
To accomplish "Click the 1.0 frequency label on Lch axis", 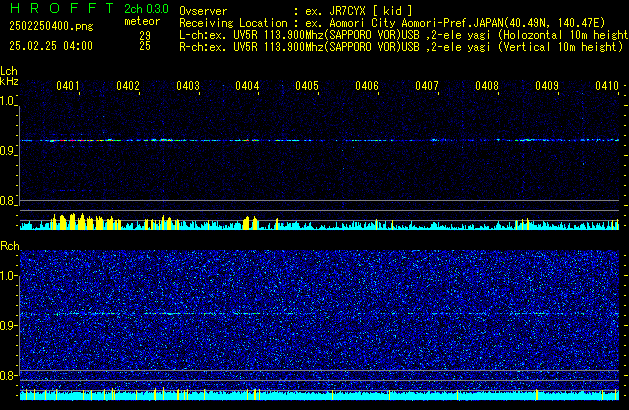I will [x=8, y=101].
